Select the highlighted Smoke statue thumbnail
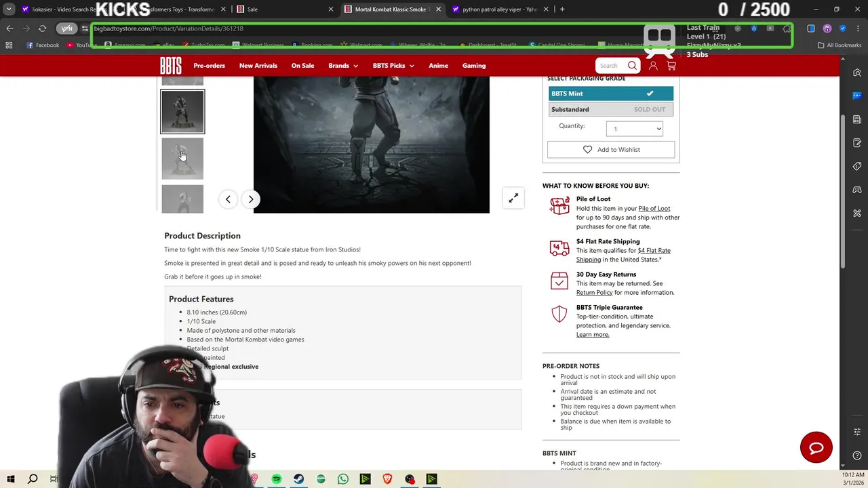Viewport: 868px width, 488px height. click(x=182, y=112)
